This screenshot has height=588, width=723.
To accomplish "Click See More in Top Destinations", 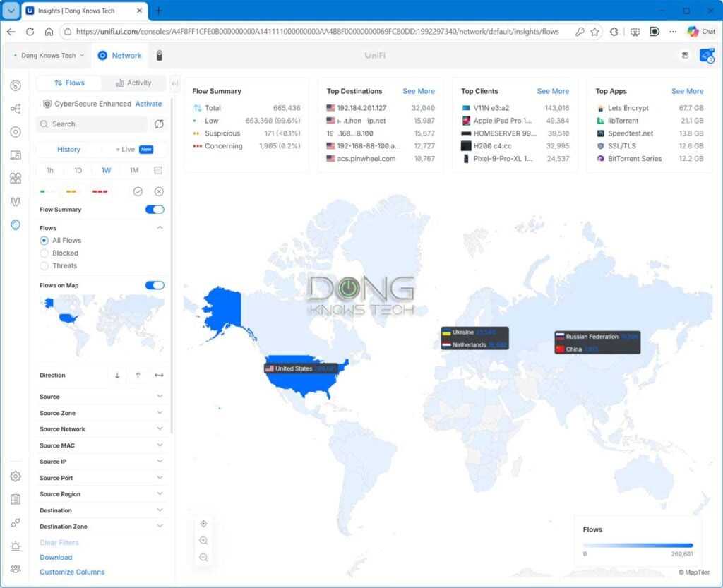I will coord(419,91).
